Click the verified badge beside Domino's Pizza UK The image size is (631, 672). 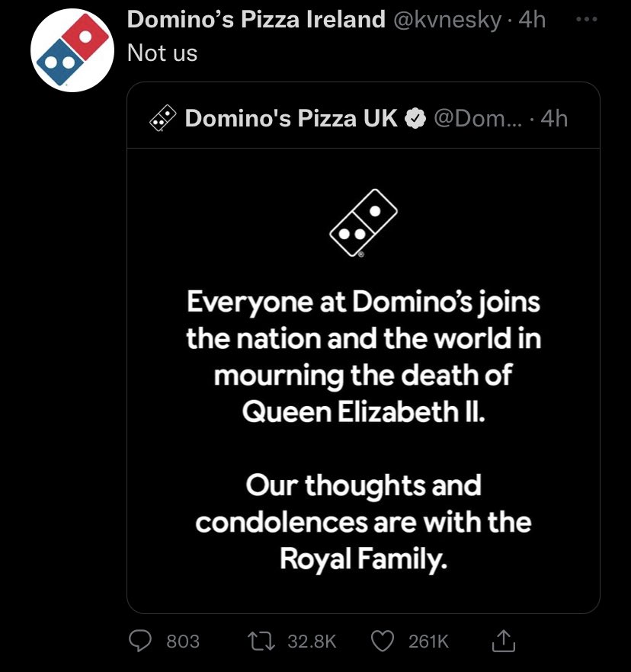tap(414, 118)
